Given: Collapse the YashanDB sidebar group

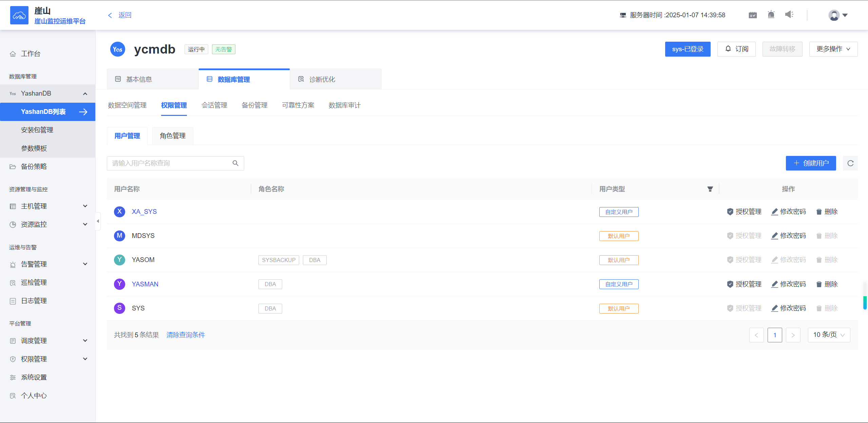Looking at the screenshot, I should pos(47,94).
